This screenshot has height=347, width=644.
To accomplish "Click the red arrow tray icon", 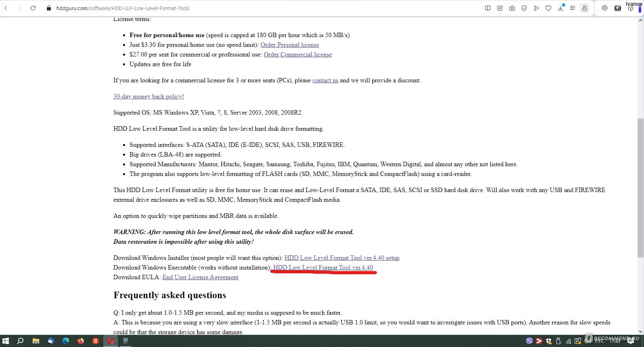I will pyautogui.click(x=539, y=341).
